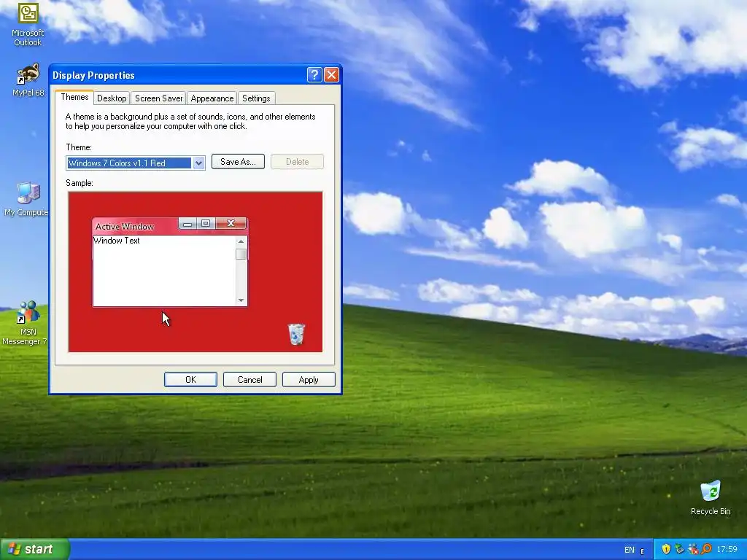Click the Help question mark button in title bar

pos(314,75)
